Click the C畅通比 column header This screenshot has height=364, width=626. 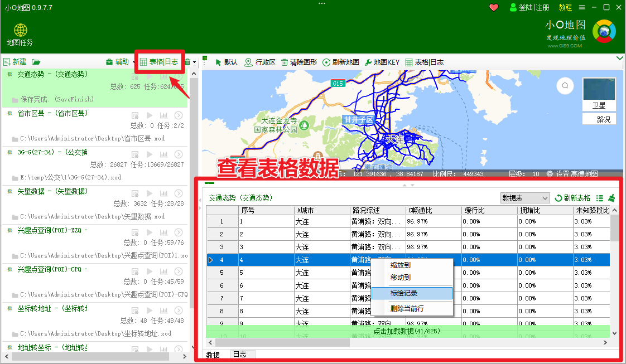coord(434,211)
